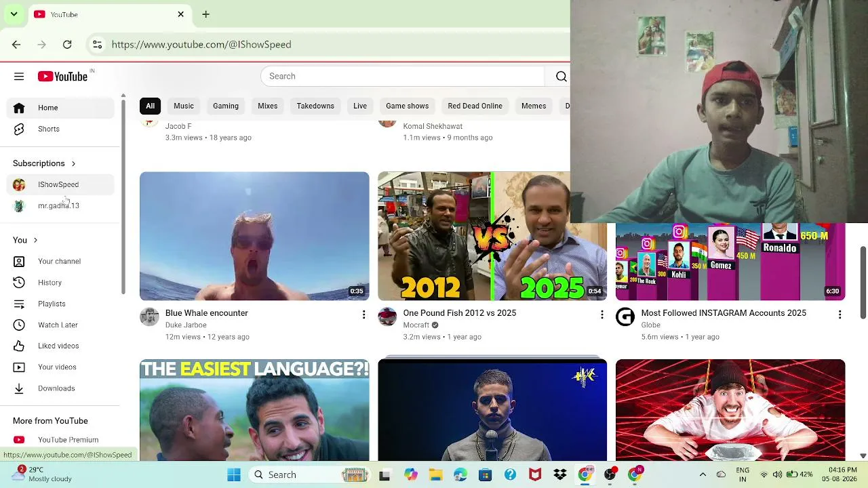Viewport: 868px width, 488px height.
Task: Select the Memes filter chip
Action: tap(534, 106)
